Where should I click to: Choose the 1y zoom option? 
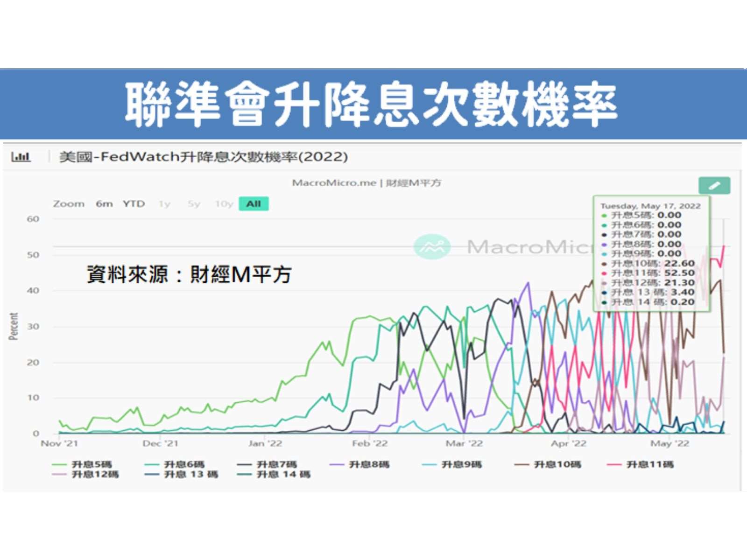pyautogui.click(x=164, y=204)
